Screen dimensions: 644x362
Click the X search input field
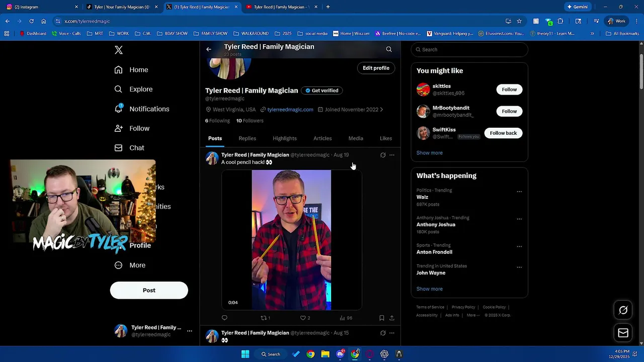(x=469, y=49)
